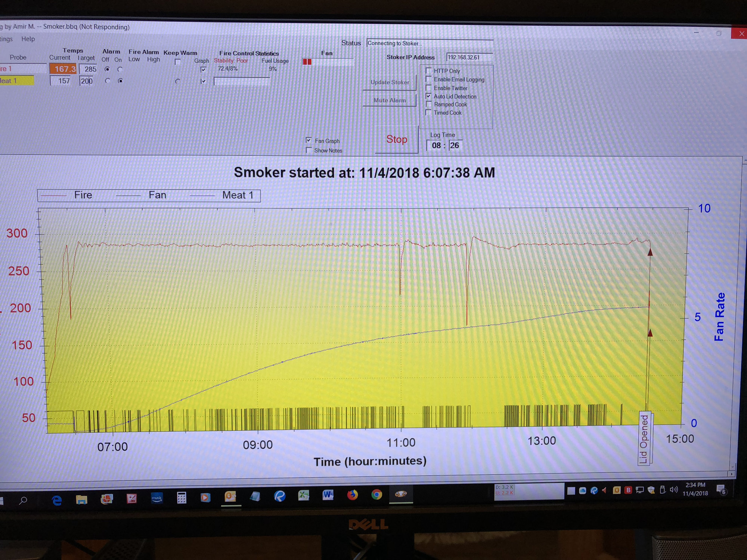Turn on the Fire probe alarm radio

(120, 69)
